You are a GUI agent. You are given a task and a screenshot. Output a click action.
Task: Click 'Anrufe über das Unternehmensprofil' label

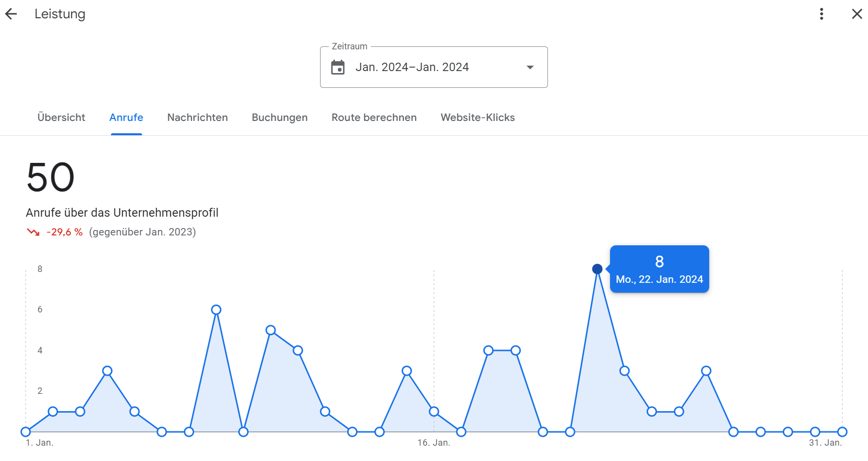(x=122, y=213)
